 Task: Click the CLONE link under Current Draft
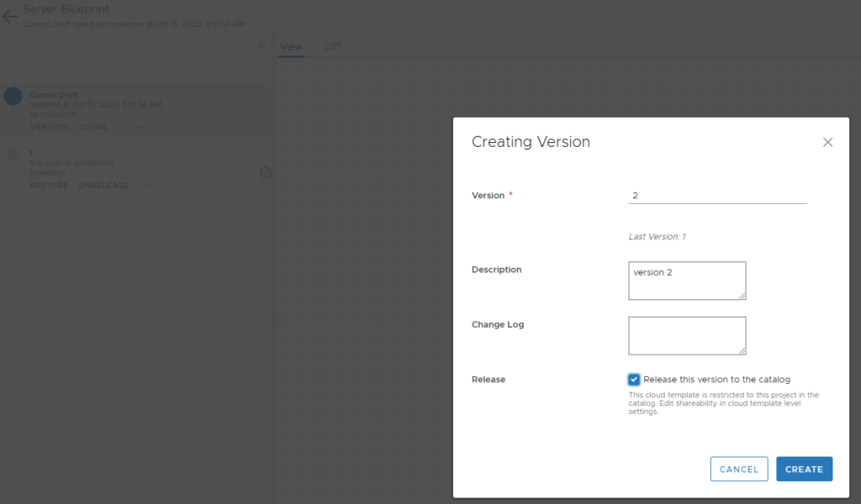(x=92, y=127)
